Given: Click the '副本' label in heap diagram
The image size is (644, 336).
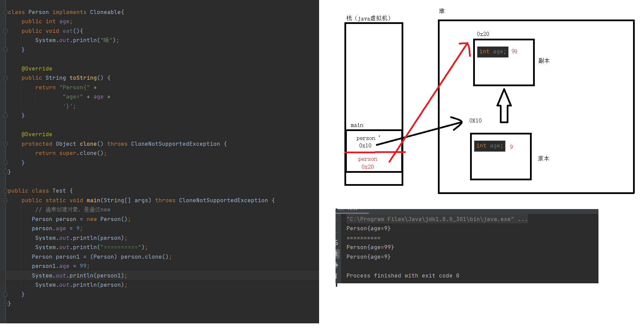Looking at the screenshot, I should pyautogui.click(x=544, y=61).
